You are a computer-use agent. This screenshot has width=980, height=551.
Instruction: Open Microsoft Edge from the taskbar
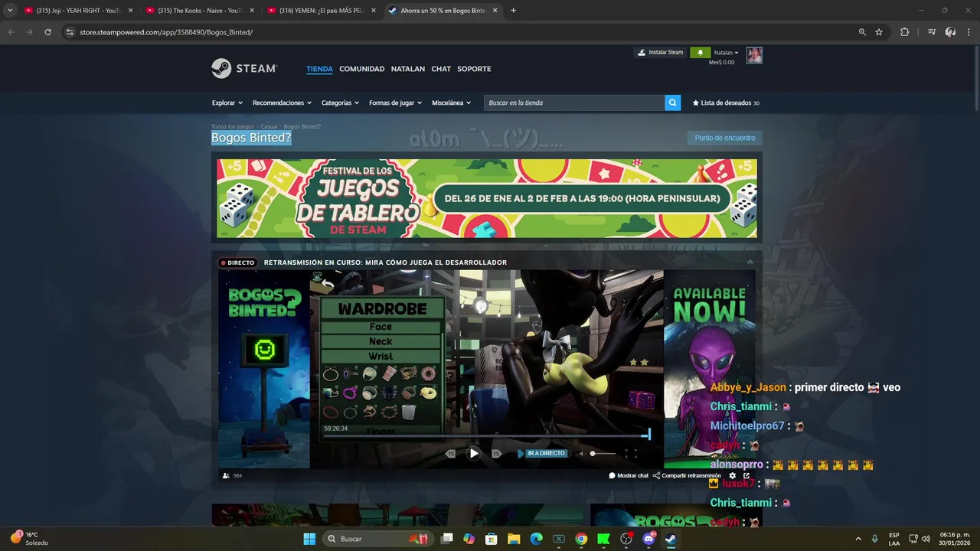536,539
